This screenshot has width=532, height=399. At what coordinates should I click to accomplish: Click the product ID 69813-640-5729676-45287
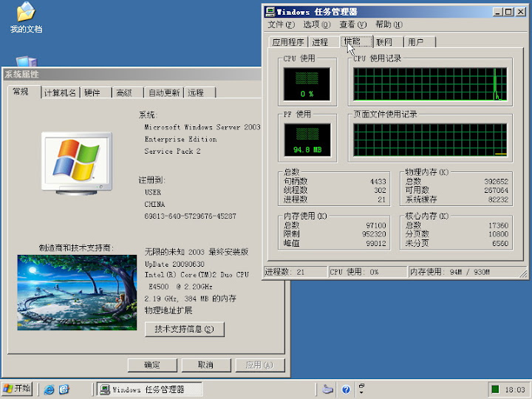click(x=191, y=216)
